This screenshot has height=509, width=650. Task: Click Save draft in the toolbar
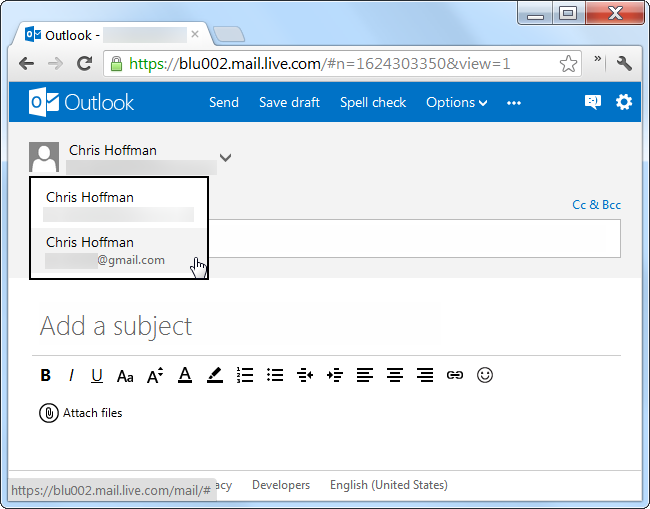point(289,102)
